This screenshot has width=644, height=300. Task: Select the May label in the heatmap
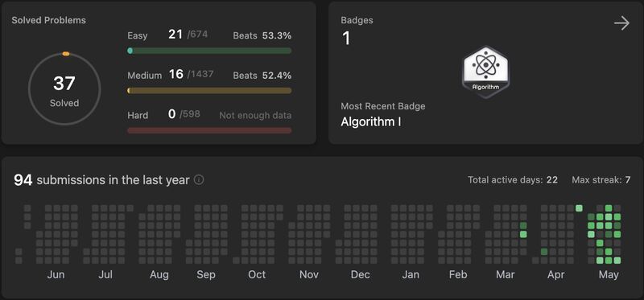(x=609, y=274)
